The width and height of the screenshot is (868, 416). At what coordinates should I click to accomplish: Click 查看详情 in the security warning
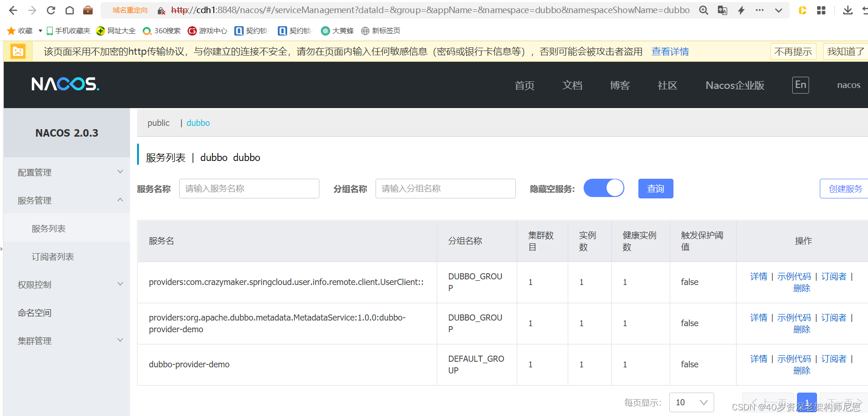click(670, 51)
